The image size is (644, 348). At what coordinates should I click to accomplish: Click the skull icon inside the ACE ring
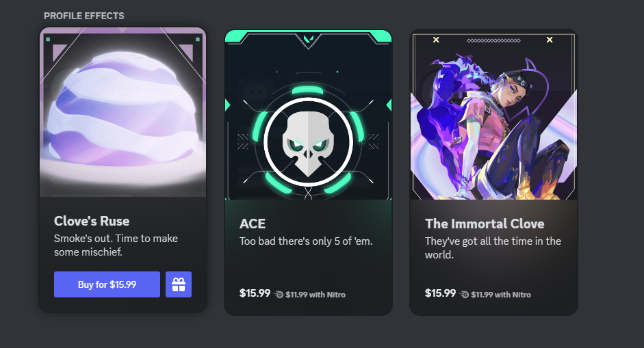point(308,143)
